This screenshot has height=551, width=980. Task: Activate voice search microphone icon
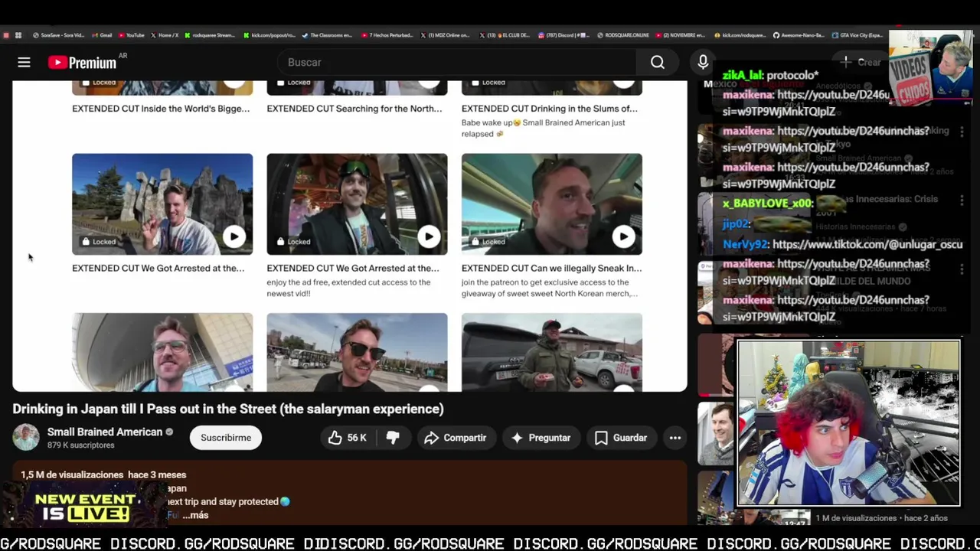[x=703, y=62]
